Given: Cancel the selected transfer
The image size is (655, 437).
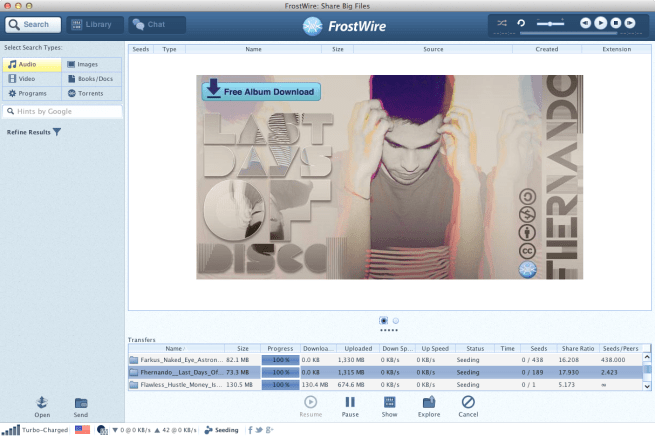Looking at the screenshot, I should click(x=468, y=406).
